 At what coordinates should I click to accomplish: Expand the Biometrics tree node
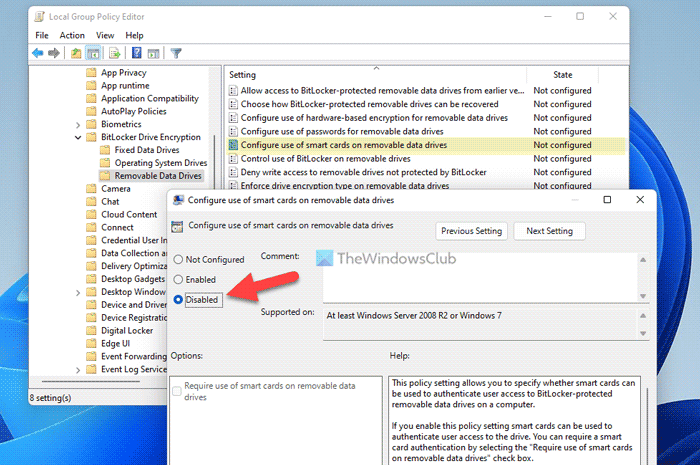(x=78, y=125)
